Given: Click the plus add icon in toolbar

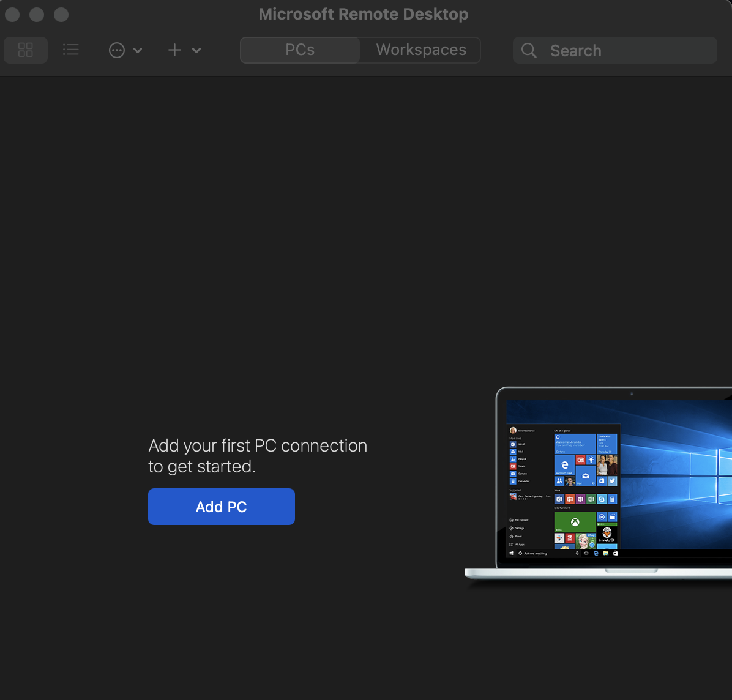Looking at the screenshot, I should click(174, 50).
